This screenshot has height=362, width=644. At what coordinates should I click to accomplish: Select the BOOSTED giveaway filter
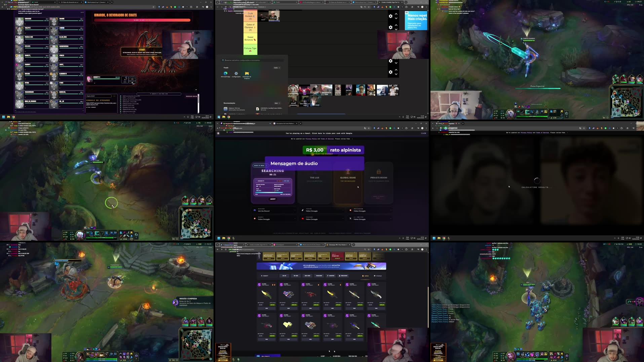click(331, 276)
